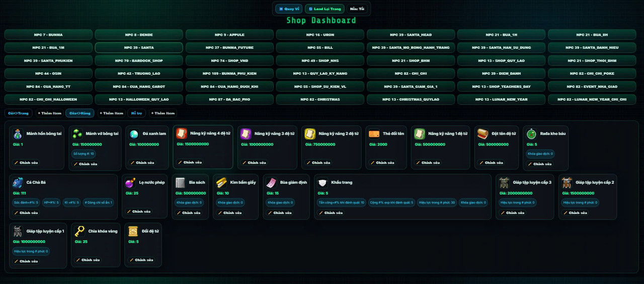Select the Rađa kho báu radar icon

click(531, 134)
